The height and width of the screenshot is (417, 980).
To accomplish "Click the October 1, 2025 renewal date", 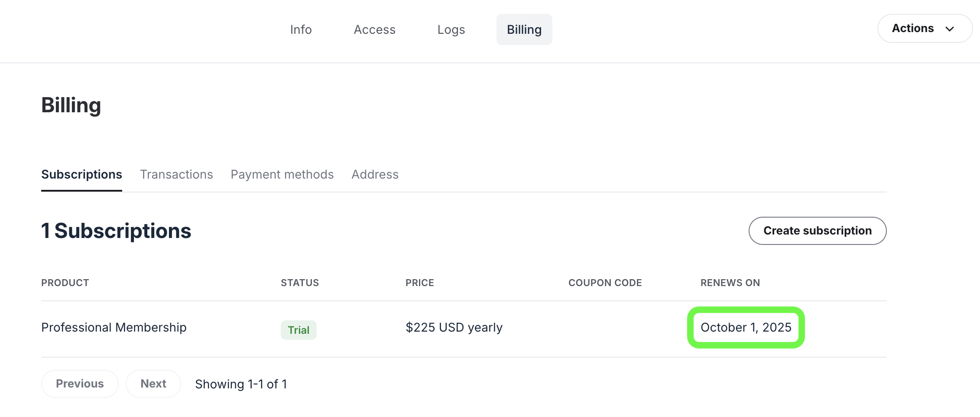I will (746, 327).
